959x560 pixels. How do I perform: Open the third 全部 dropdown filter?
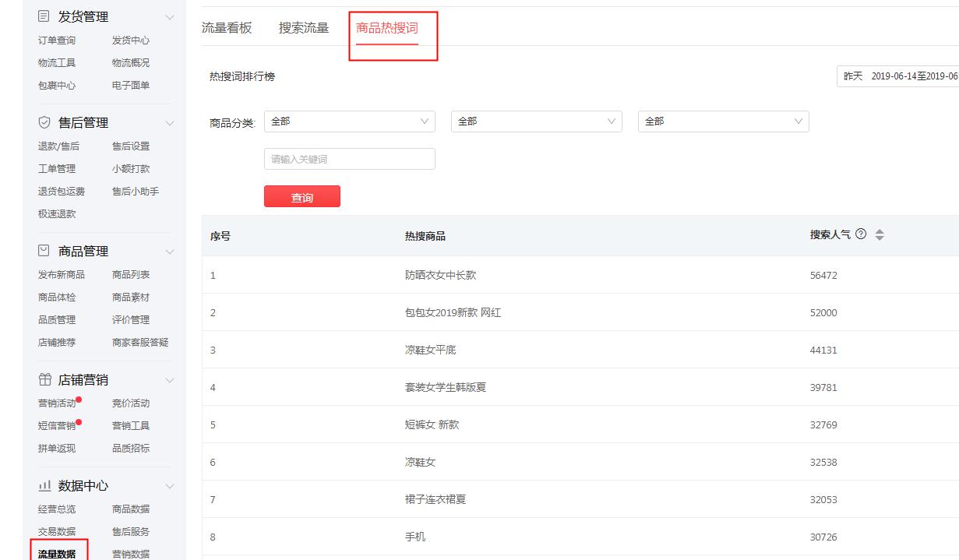(x=723, y=122)
